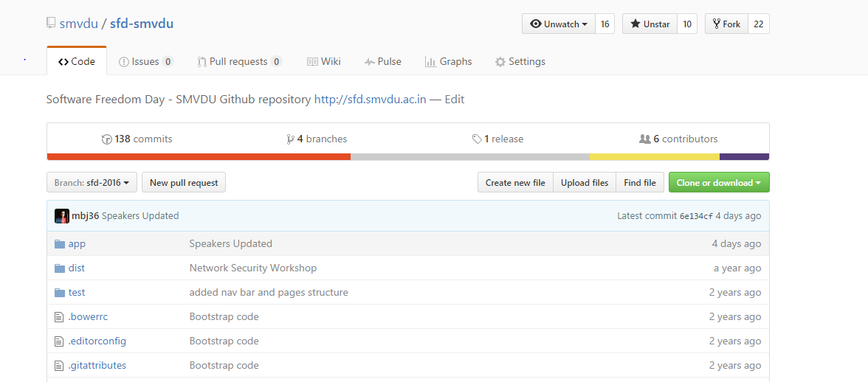The image size is (868, 382).
Task: Open the forks count 22
Action: [759, 24]
